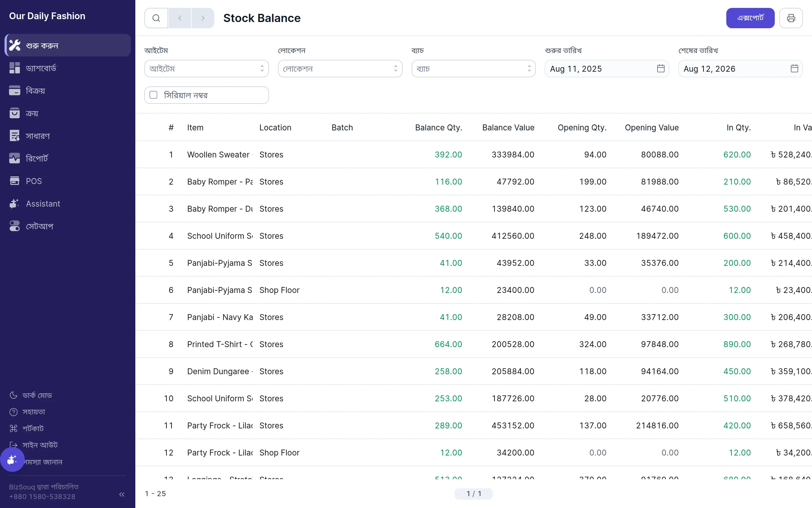Expand the লোকেশন dropdown
Viewport: 812px width, 508px height.
[340, 69]
